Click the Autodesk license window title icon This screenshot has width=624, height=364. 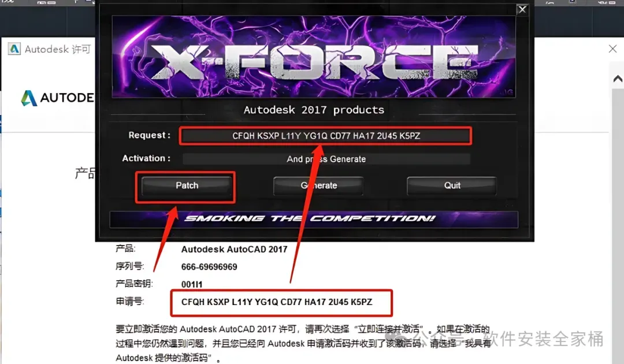click(x=14, y=49)
